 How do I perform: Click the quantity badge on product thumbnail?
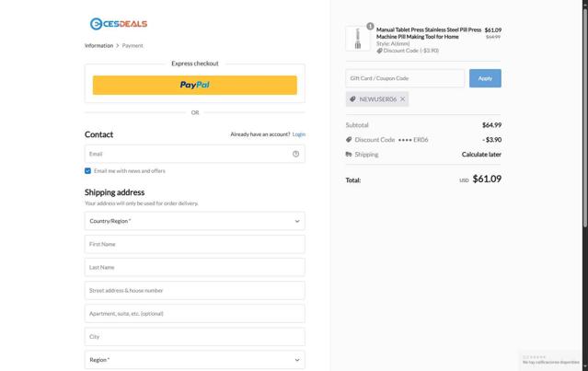370,26
